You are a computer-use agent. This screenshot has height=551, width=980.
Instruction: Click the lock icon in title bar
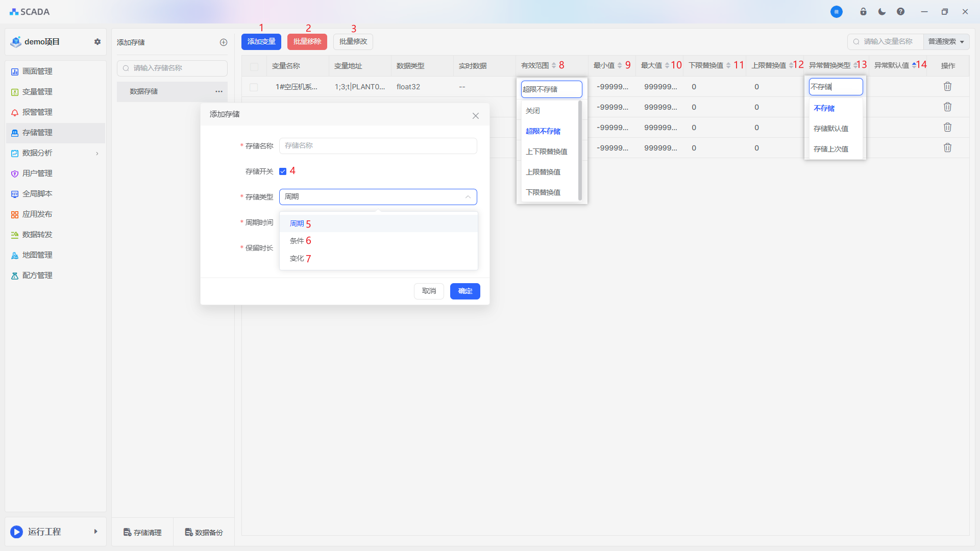point(863,12)
